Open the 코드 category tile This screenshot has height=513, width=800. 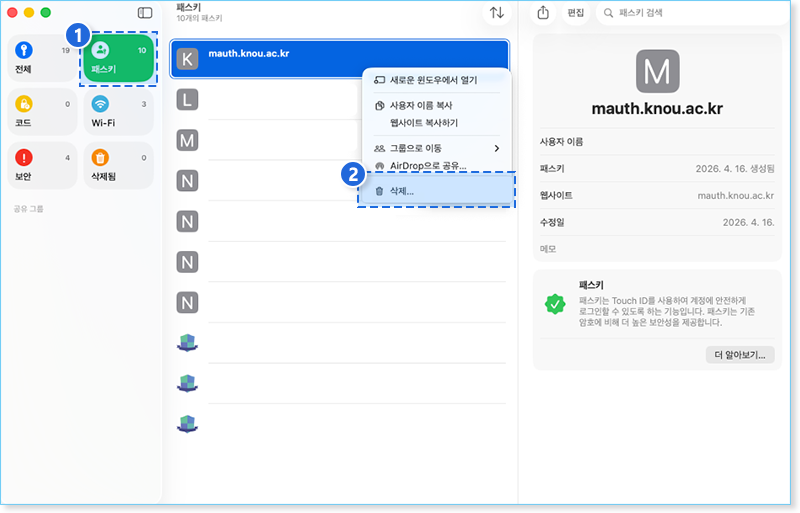[x=42, y=112]
